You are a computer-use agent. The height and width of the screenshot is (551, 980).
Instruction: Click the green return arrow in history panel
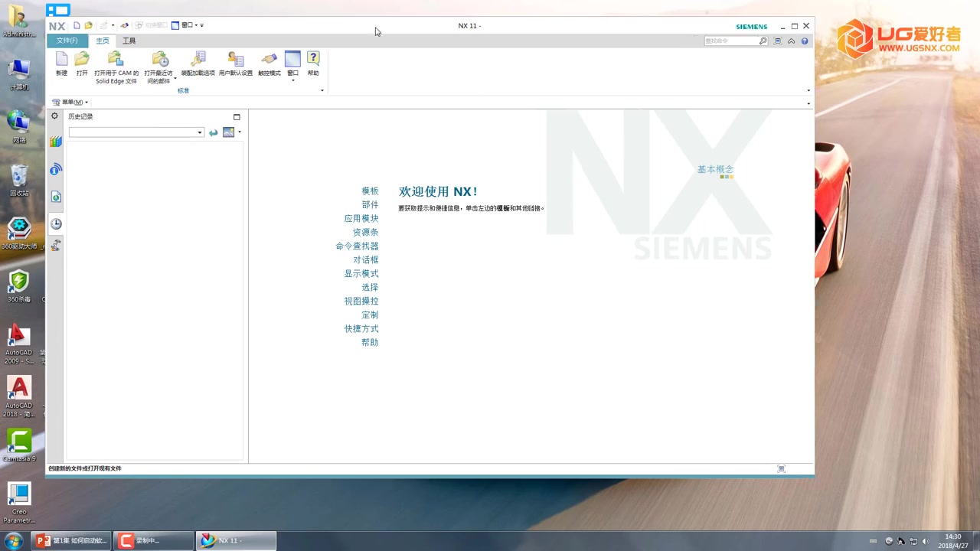pos(213,132)
